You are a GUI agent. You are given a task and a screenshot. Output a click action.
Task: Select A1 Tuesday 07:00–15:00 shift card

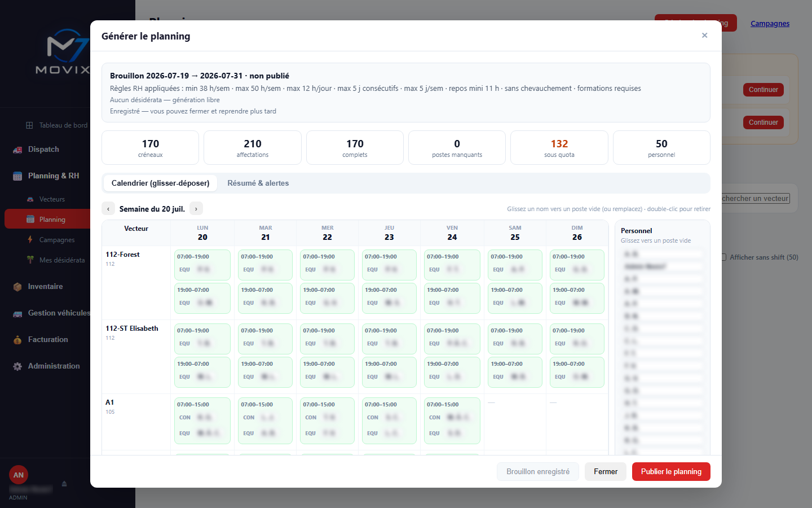click(x=265, y=421)
